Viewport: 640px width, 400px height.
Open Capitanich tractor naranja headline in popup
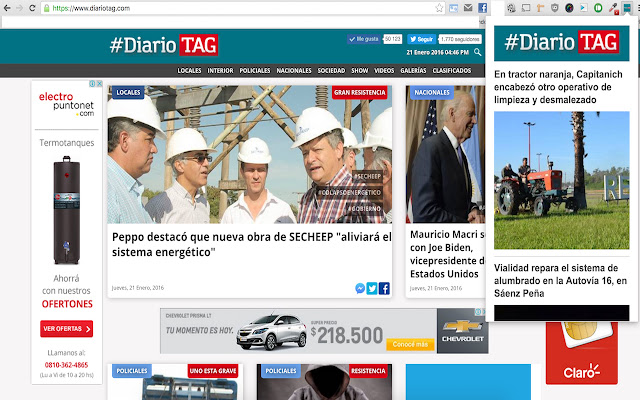tap(558, 87)
